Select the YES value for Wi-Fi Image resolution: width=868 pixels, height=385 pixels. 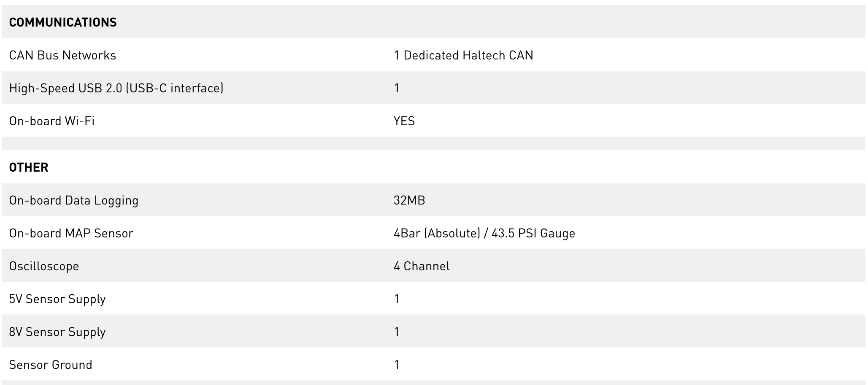pyautogui.click(x=404, y=121)
